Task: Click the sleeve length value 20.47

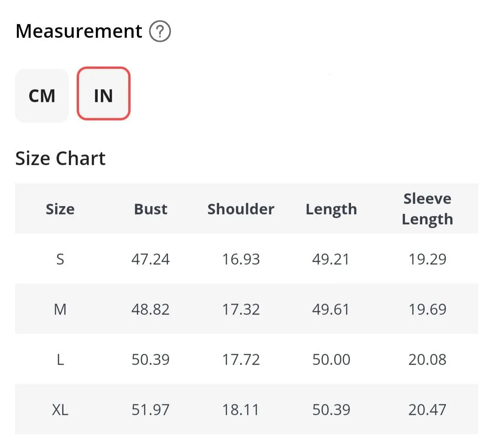Action: [x=427, y=410]
